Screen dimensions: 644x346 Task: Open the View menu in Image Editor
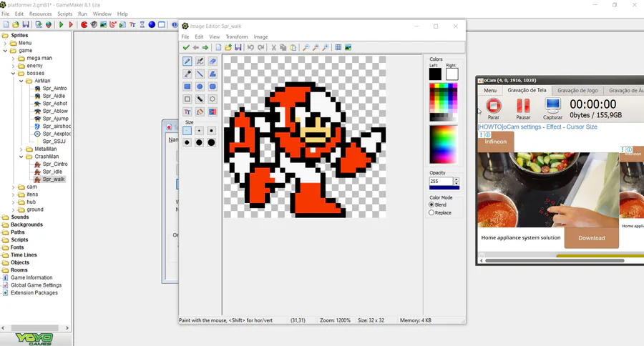pyautogui.click(x=215, y=37)
